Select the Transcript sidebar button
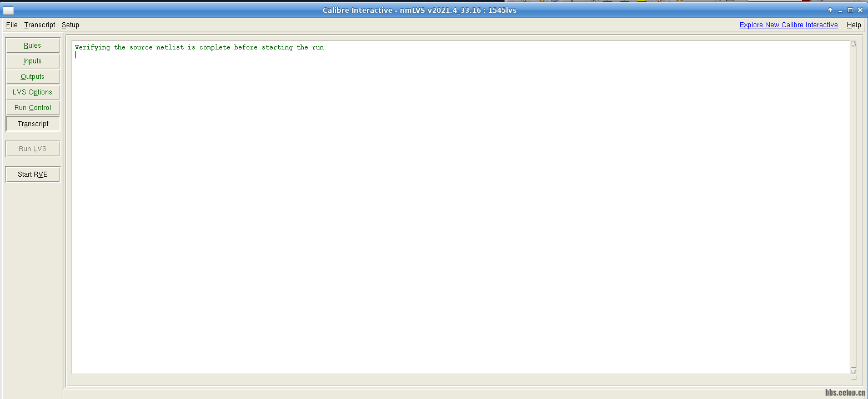This screenshot has width=868, height=399. pyautogui.click(x=33, y=124)
